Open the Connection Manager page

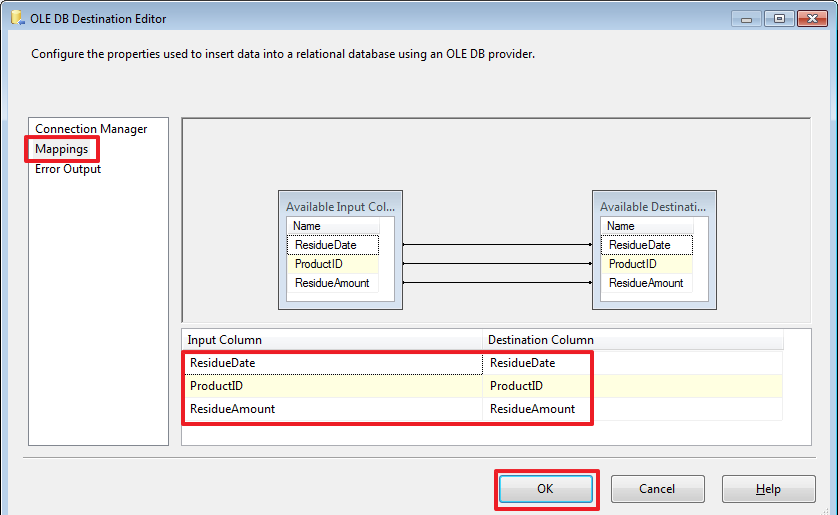pos(91,129)
